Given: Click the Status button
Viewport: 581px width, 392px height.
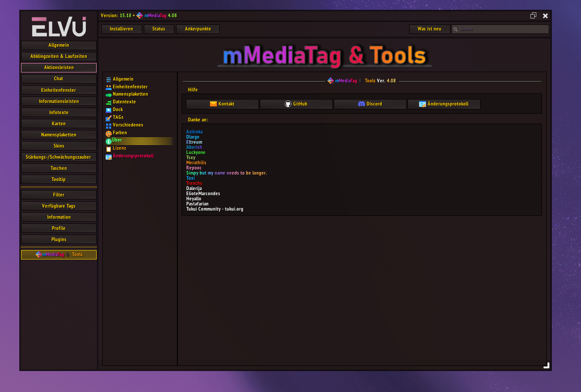Looking at the screenshot, I should tap(159, 29).
